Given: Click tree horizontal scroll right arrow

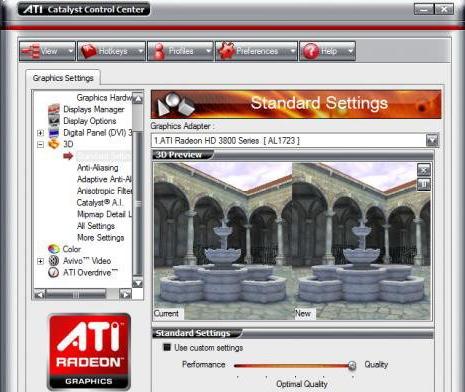Looking at the screenshot, I should pyautogui.click(x=125, y=294).
